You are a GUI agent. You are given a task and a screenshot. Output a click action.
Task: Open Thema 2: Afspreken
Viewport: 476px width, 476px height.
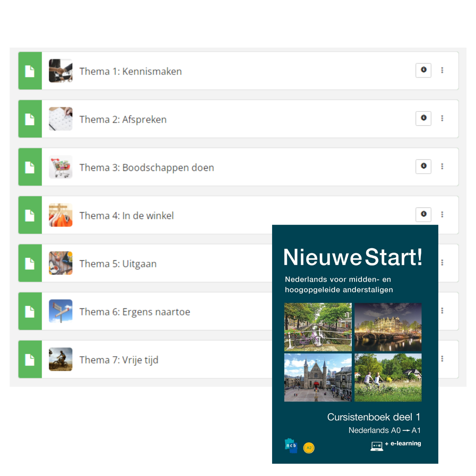(123, 119)
